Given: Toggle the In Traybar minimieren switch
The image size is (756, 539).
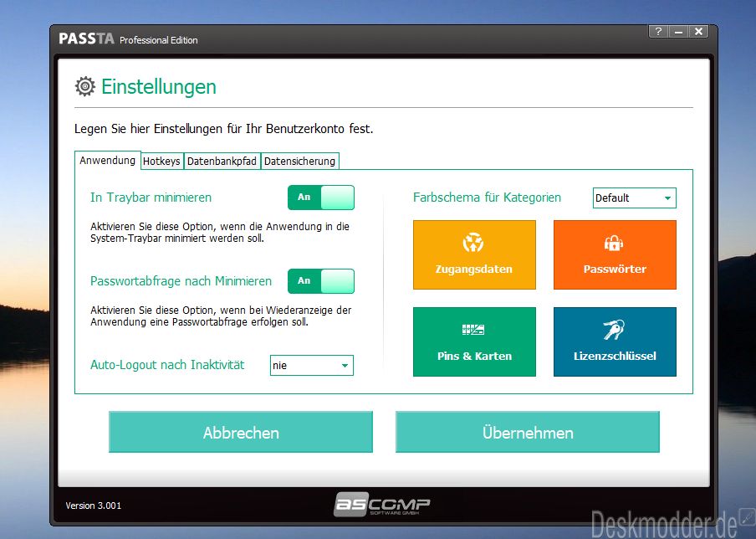Looking at the screenshot, I should pos(321,198).
